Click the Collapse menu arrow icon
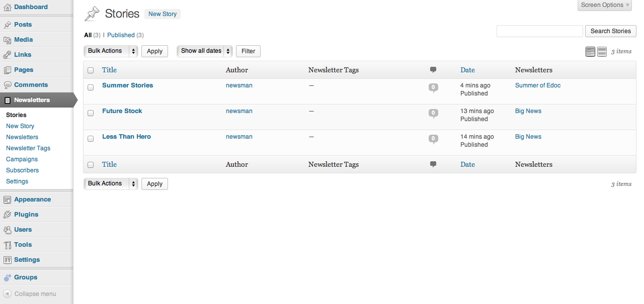Viewport: 644px width, 304px height. click(x=8, y=294)
